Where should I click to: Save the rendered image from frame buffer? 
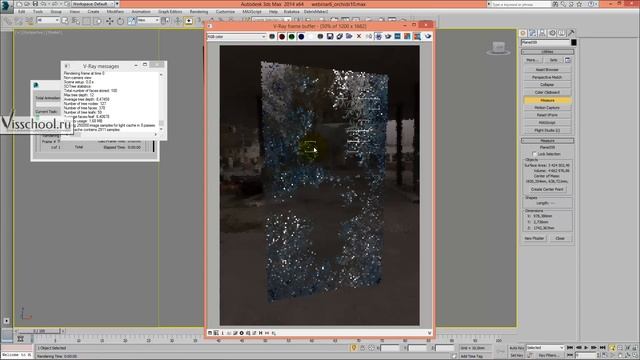330,36
